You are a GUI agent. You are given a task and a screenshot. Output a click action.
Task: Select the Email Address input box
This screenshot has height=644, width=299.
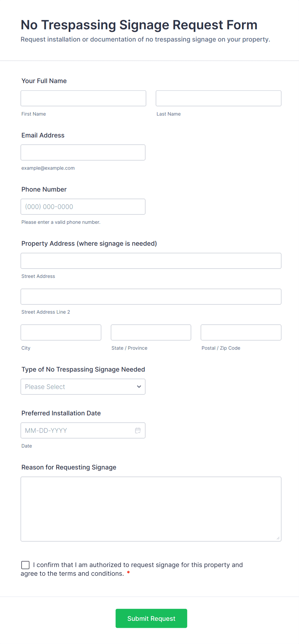(83, 152)
